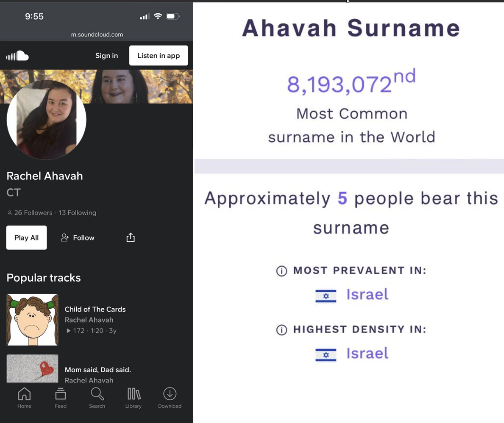504x423 pixels.
Task: Open the Mom said, Dad said artwork
Action: coord(33,368)
